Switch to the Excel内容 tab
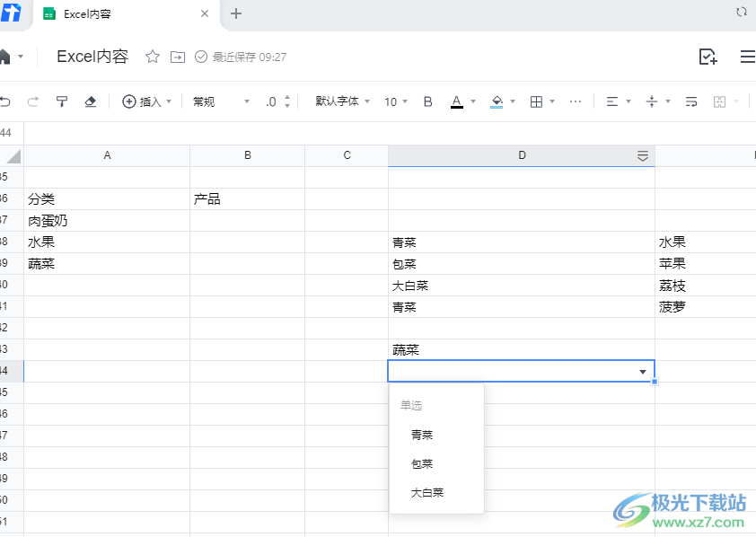Viewport: 756px width, 537px height. (x=127, y=14)
